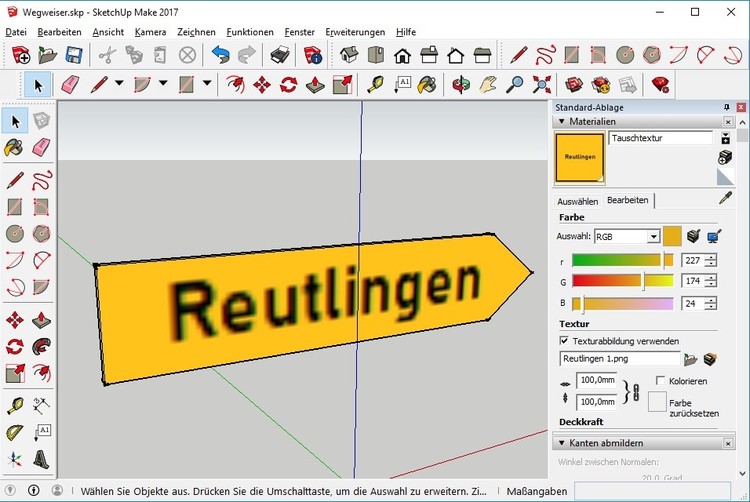Click the Redo arrow icon
750x502 pixels.
click(246, 55)
